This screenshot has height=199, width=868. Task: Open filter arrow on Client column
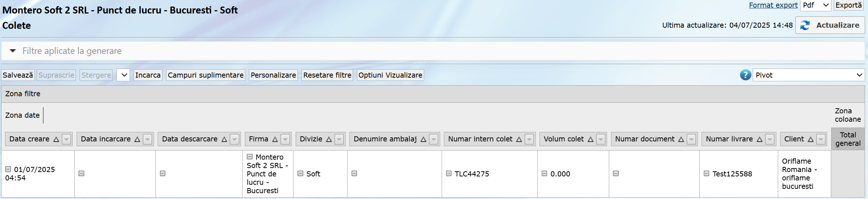821,139
